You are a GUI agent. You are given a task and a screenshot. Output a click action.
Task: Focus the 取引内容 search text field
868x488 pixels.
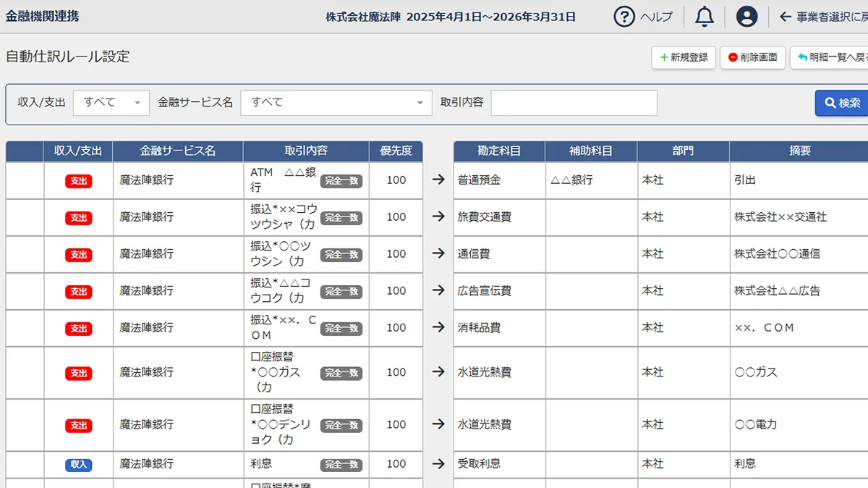coord(574,103)
